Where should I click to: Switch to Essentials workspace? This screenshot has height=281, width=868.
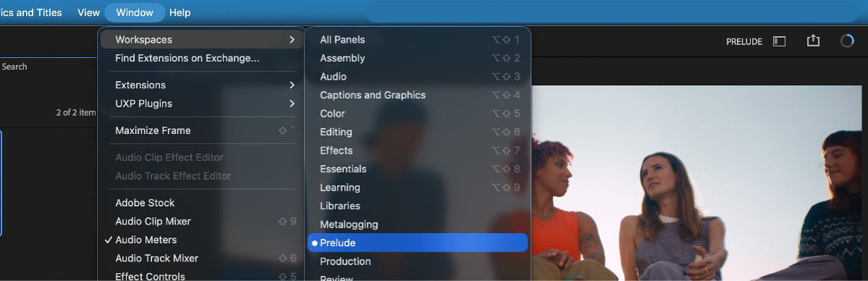[418, 169]
